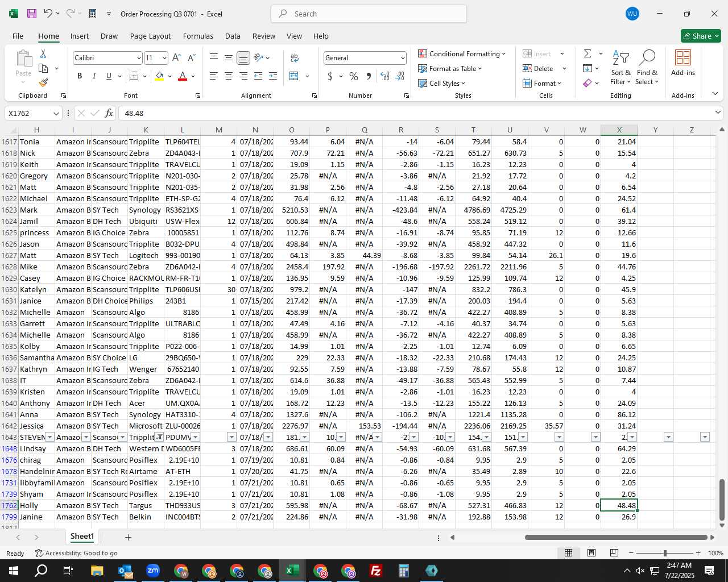
Task: Click Format as Table
Action: [449, 68]
